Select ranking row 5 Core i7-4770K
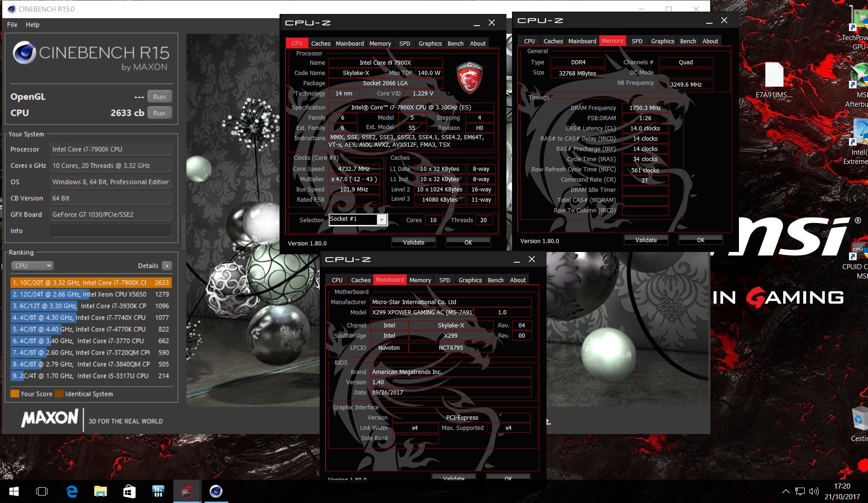The width and height of the screenshot is (868, 503). [91, 329]
